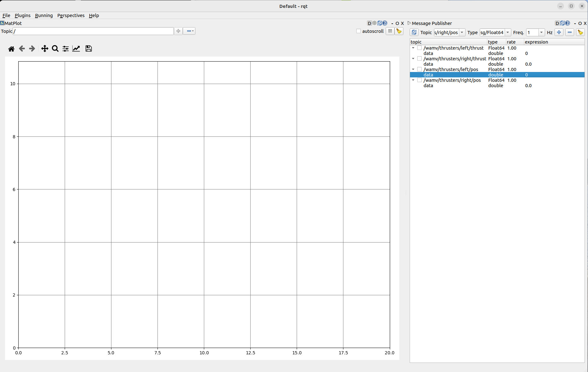Sort by the topic column header

click(448, 42)
